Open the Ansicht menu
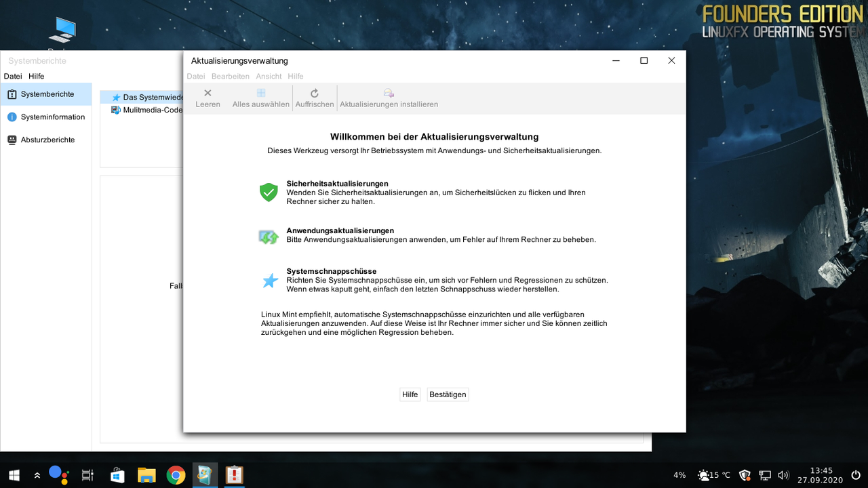Screen dimensions: 868x488 [269, 77]
